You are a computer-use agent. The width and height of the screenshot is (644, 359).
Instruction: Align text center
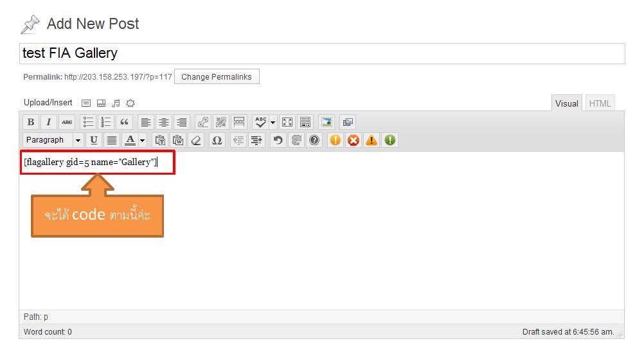click(163, 122)
